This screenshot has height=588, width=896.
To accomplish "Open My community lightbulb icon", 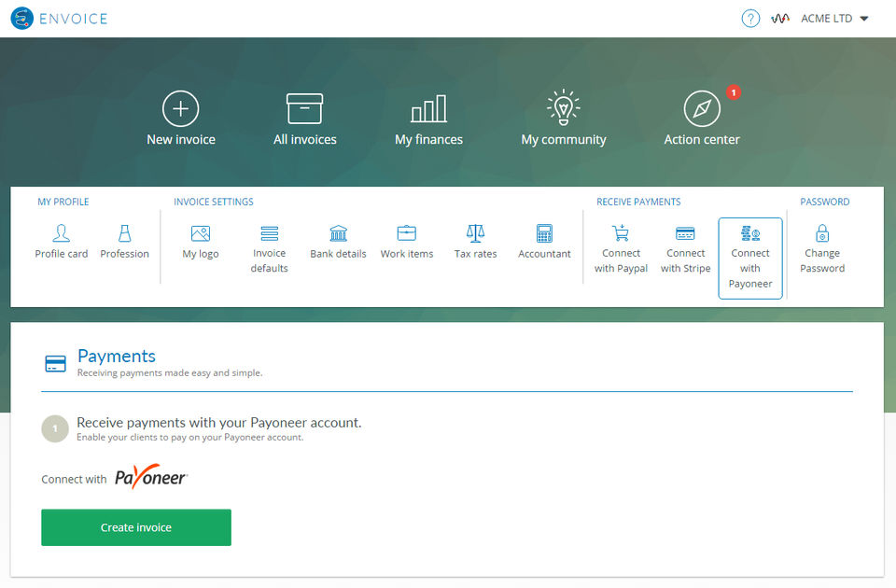I will point(564,107).
